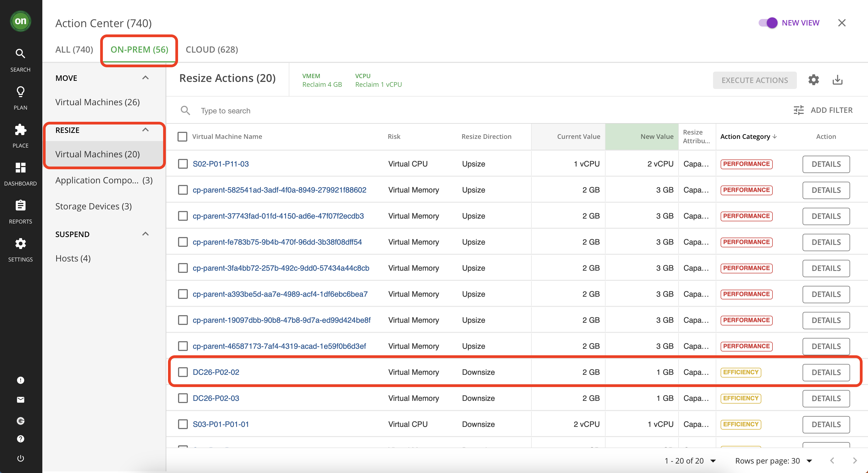Open table column settings gear

[813, 80]
